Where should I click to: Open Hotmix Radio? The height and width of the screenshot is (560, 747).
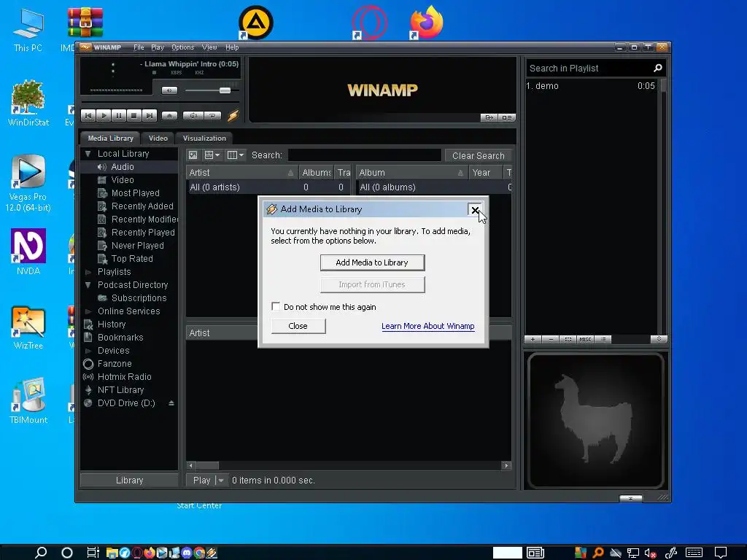pyautogui.click(x=124, y=377)
